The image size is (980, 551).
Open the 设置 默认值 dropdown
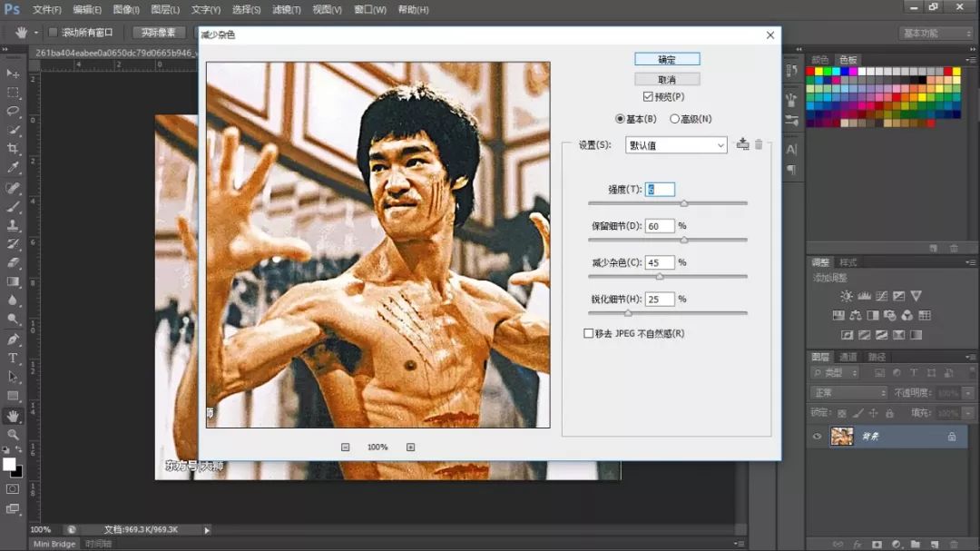(x=722, y=145)
